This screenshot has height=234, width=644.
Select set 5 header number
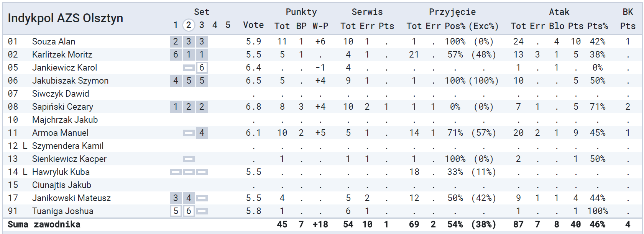(x=228, y=25)
